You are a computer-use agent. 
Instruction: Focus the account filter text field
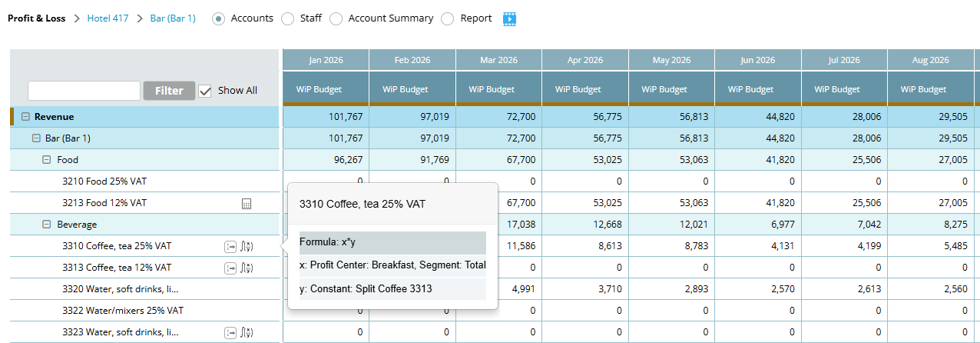point(84,91)
